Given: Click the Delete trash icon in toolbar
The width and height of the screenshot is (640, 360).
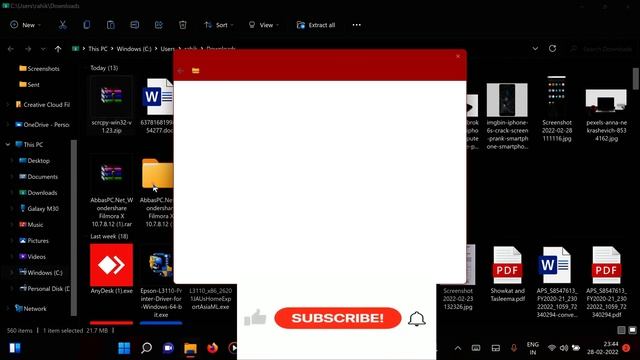Looking at the screenshot, I should 183,25.
